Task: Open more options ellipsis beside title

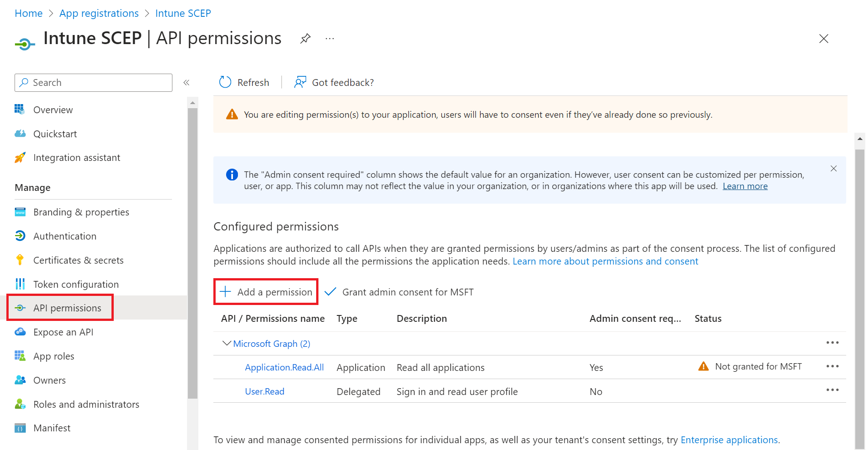Action: click(x=330, y=39)
